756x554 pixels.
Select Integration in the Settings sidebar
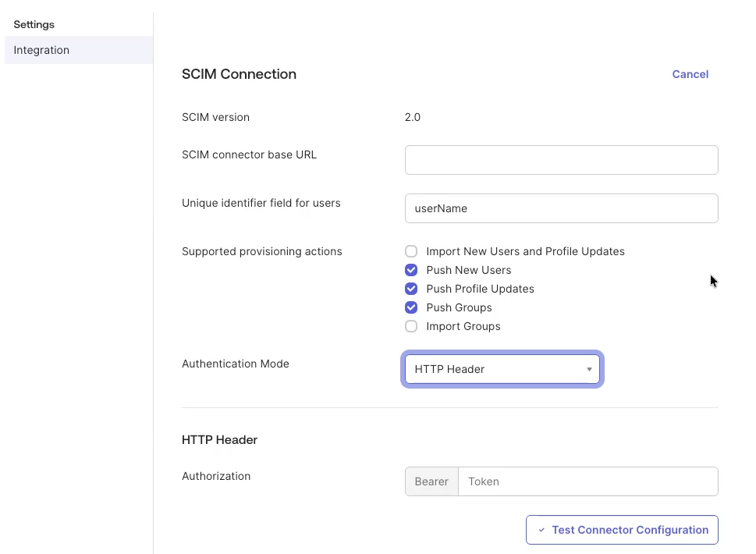coord(41,50)
